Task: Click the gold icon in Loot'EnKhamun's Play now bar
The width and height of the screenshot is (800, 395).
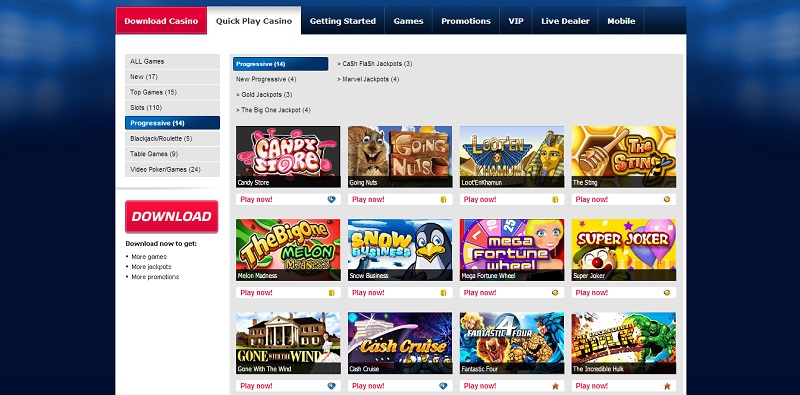Action: [555, 200]
